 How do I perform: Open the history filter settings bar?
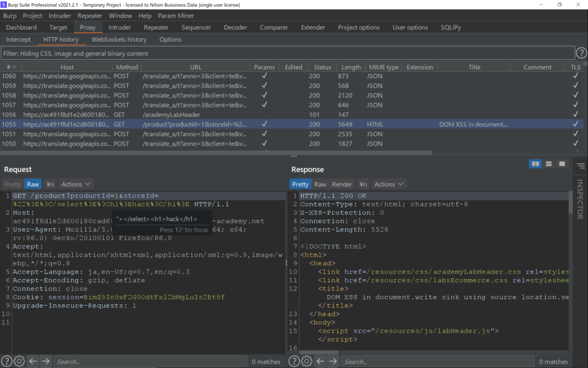point(288,53)
